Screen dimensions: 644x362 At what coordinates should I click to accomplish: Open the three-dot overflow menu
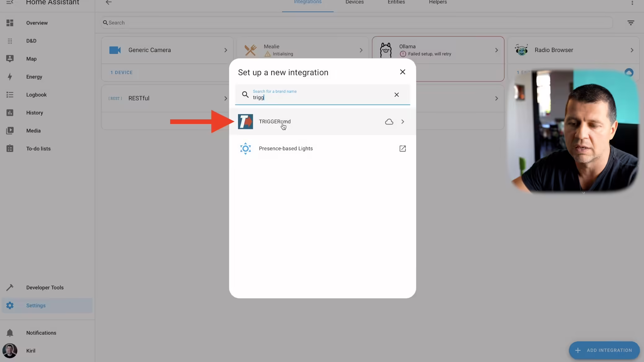(x=632, y=3)
